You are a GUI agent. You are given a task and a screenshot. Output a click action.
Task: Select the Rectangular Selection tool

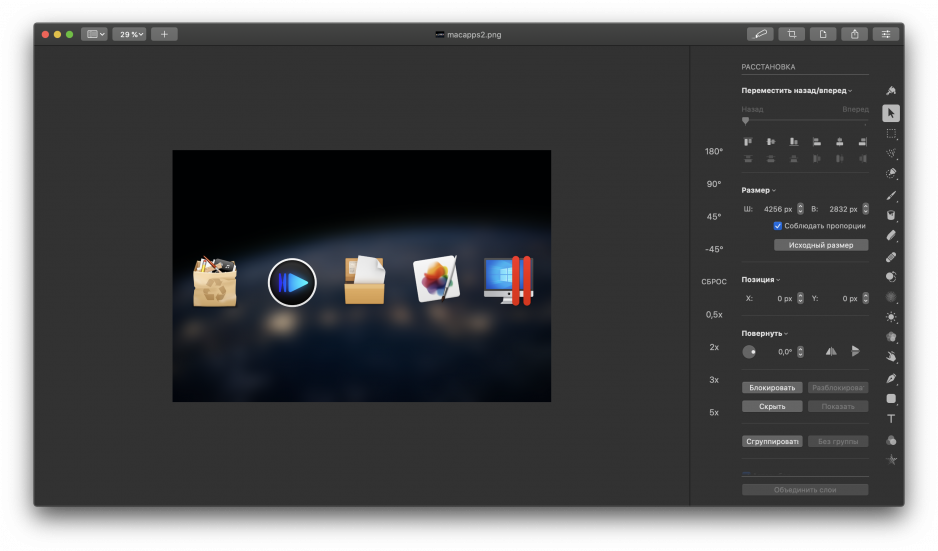[x=891, y=133]
